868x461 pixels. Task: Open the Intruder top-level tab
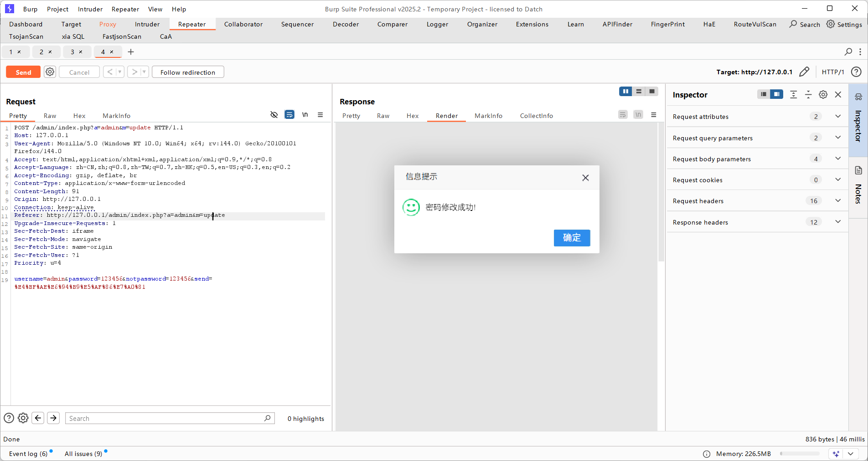click(147, 24)
